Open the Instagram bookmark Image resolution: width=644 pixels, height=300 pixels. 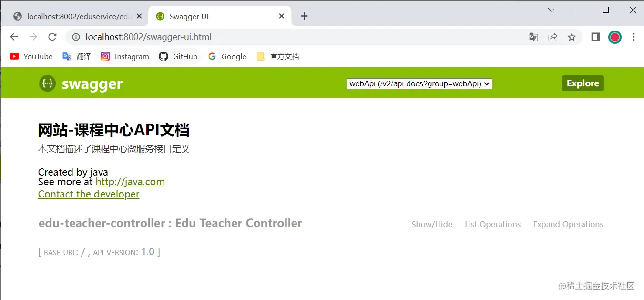(x=125, y=56)
